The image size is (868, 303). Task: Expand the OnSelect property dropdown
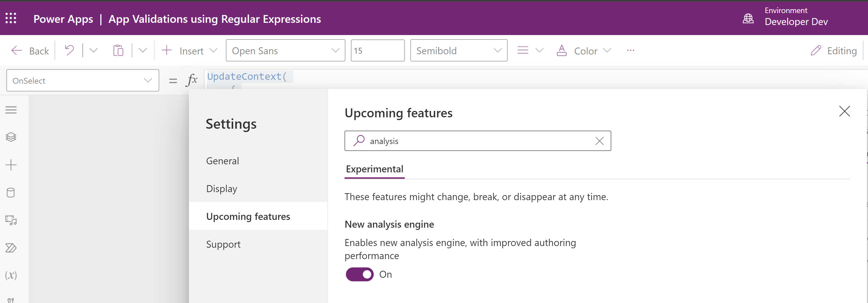point(148,80)
